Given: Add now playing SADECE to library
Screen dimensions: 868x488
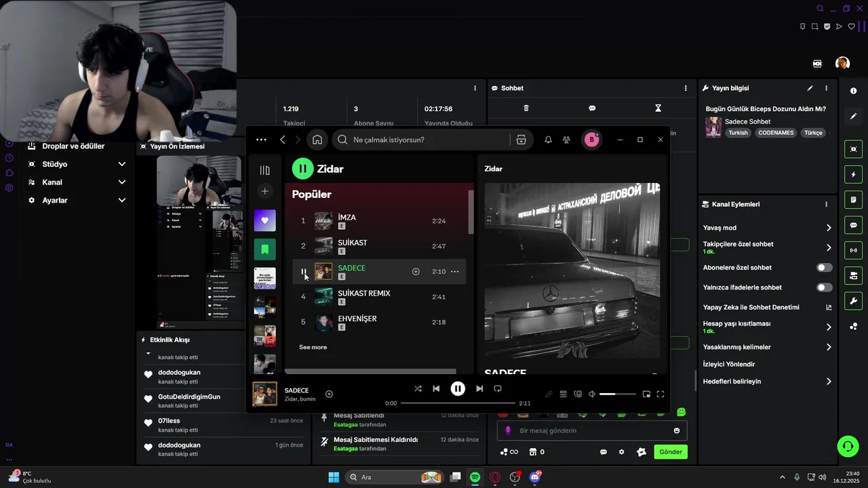Looking at the screenshot, I should 329,394.
